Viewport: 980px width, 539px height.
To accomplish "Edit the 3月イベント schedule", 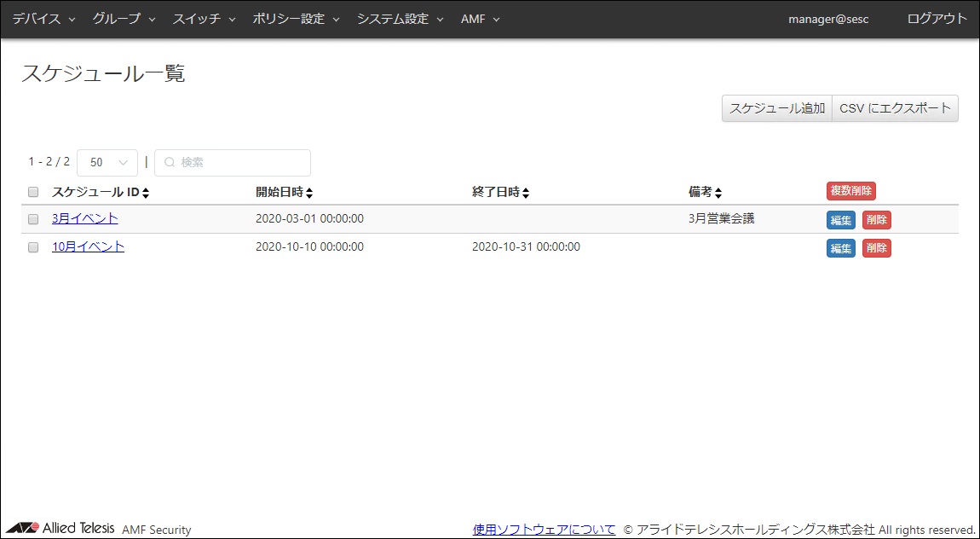I will point(840,220).
